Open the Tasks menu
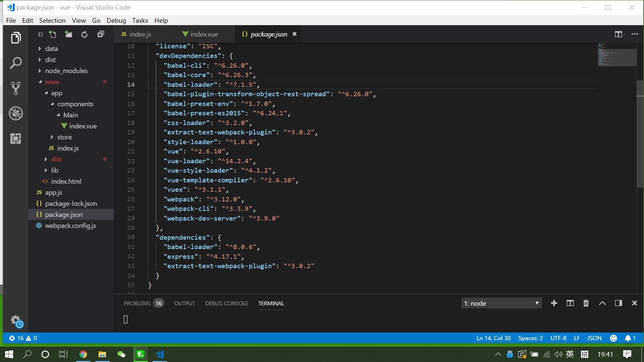The width and height of the screenshot is (644, 362). click(140, 20)
